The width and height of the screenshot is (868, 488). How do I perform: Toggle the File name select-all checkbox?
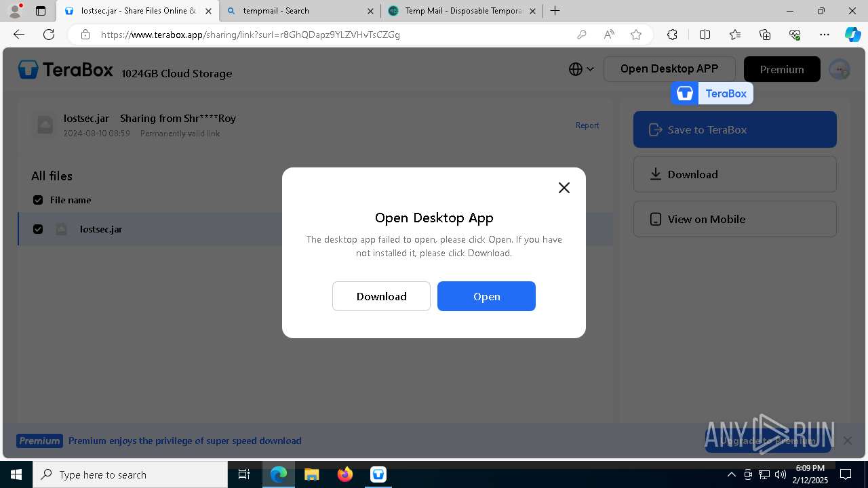(38, 200)
